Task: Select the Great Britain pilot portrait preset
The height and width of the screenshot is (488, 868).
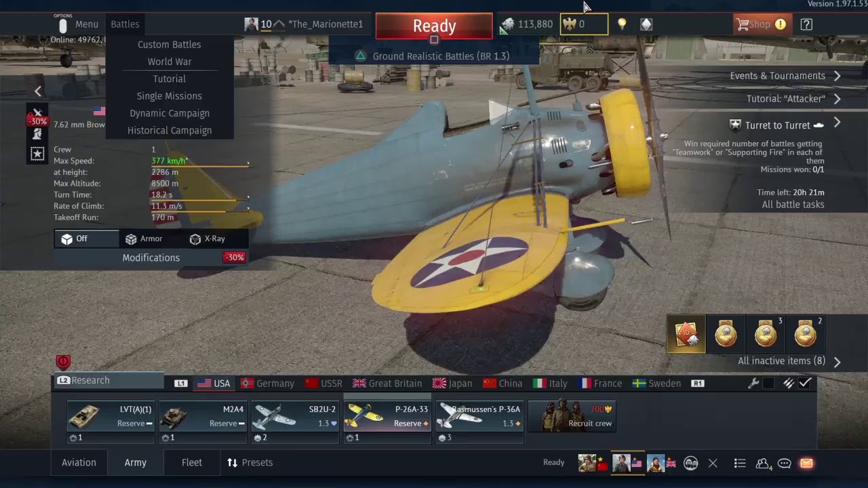Action: [x=661, y=463]
